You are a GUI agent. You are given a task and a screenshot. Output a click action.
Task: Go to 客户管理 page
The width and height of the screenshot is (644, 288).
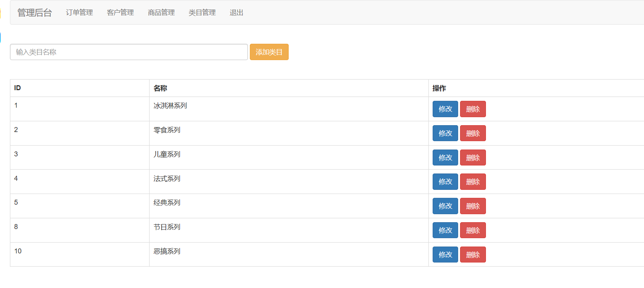tap(120, 13)
